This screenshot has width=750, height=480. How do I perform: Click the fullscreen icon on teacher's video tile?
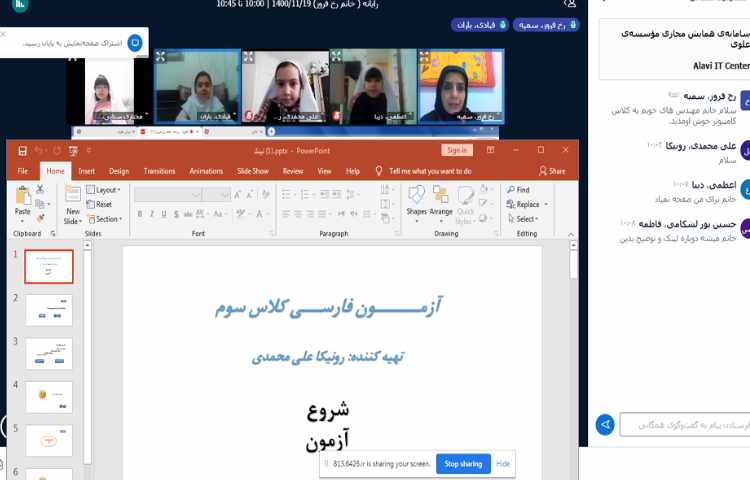[425, 57]
